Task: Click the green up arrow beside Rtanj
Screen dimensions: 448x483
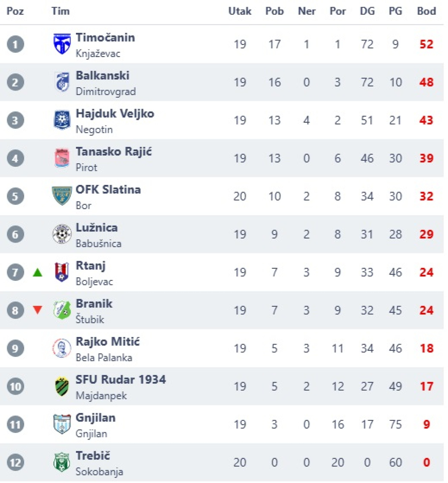Action: point(37,272)
